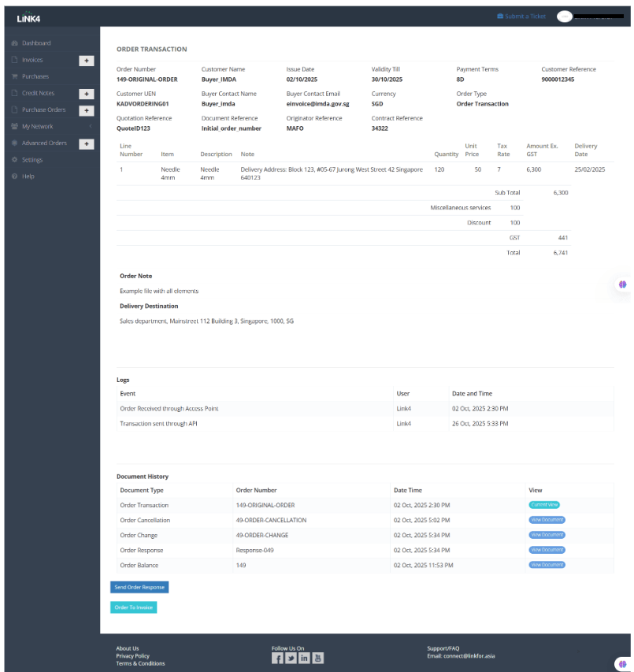This screenshot has width=634, height=672.
Task: Go to Purchases in the sidebar
Action: [35, 76]
